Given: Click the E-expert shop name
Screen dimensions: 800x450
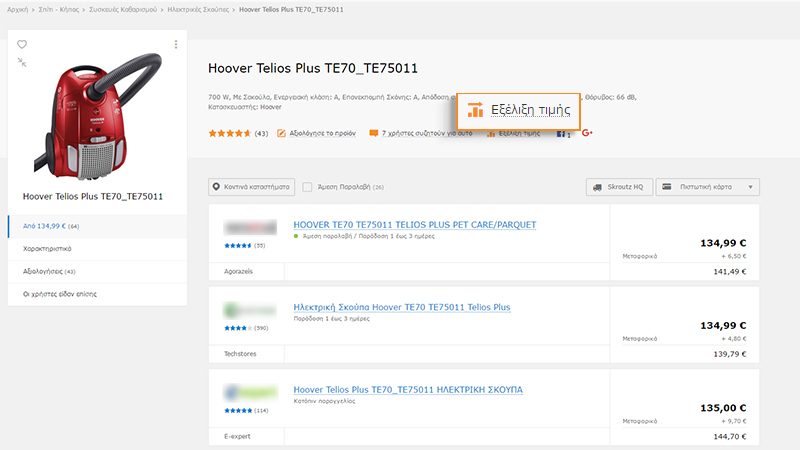Looking at the screenshot, I should [x=237, y=436].
